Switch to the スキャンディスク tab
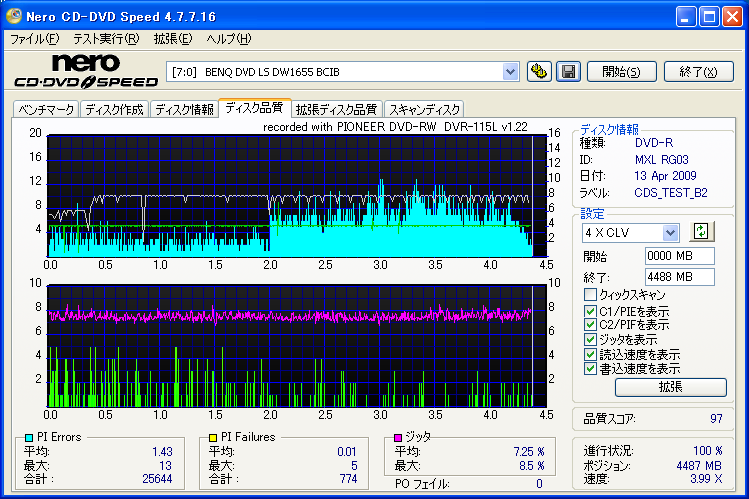749x499 pixels. click(x=424, y=109)
